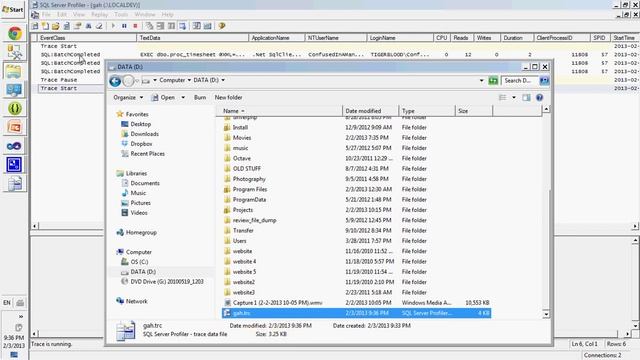Open the Edit menu in SQL Server Profiler
The width and height of the screenshot is (640, 360).
(x=62, y=15)
